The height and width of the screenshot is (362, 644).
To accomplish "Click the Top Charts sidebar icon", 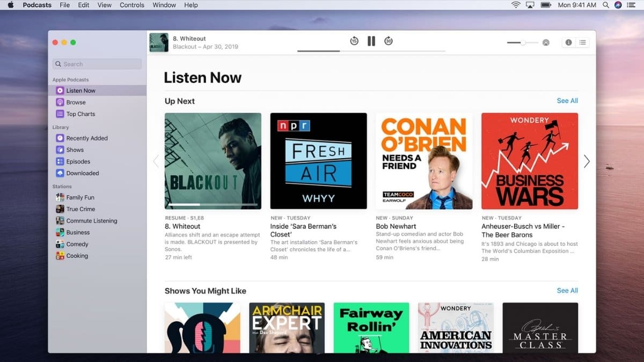I will [60, 114].
